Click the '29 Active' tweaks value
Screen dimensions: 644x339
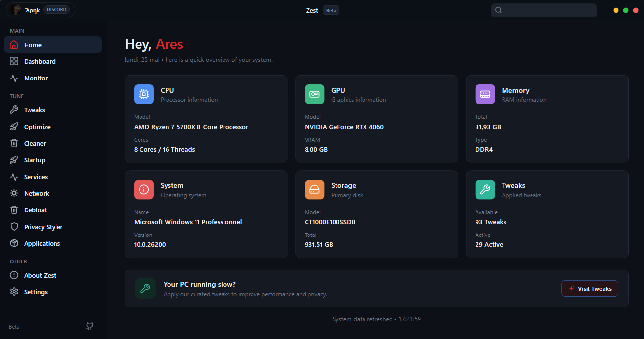(489, 244)
